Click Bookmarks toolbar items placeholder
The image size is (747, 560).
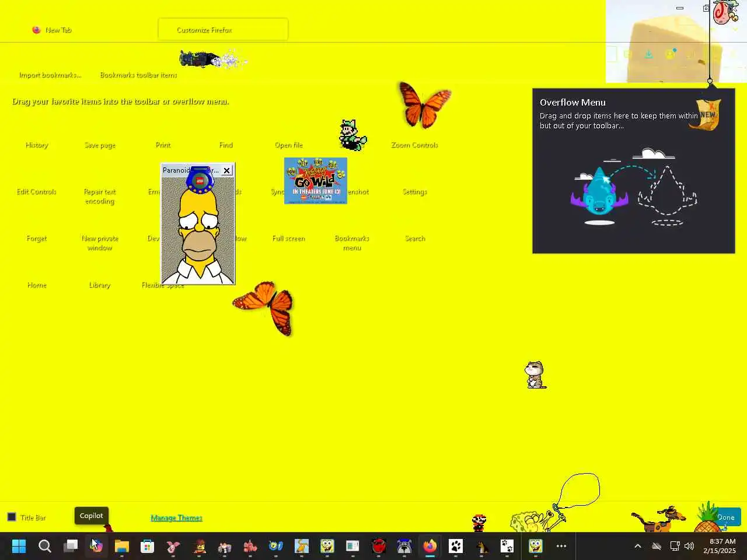[x=138, y=75]
